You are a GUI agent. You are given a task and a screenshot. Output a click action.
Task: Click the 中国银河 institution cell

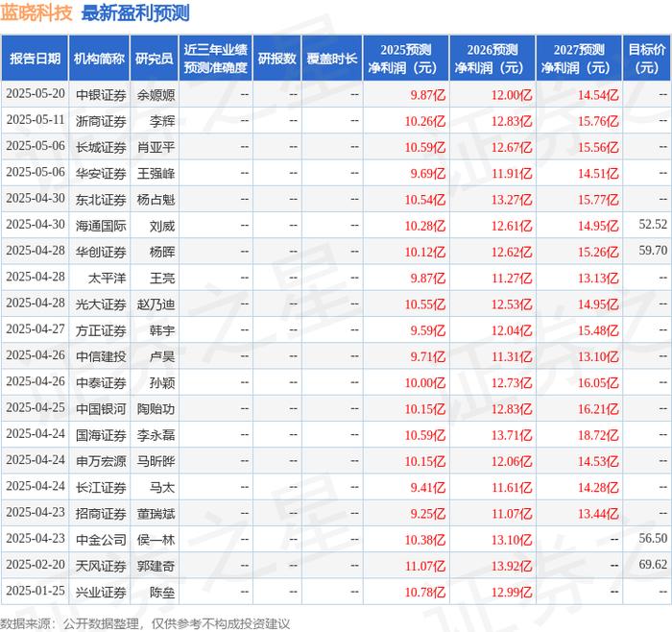101,408
